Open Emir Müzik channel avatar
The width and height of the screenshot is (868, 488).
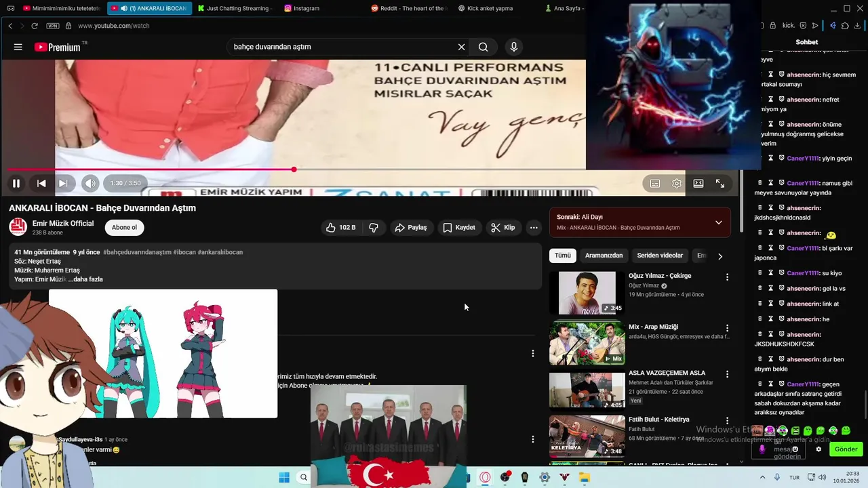click(x=18, y=228)
